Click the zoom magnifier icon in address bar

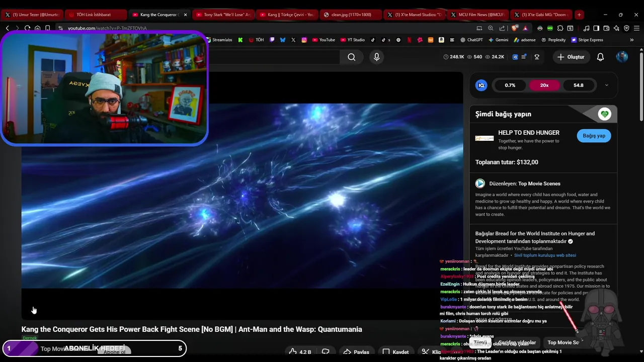(491, 28)
